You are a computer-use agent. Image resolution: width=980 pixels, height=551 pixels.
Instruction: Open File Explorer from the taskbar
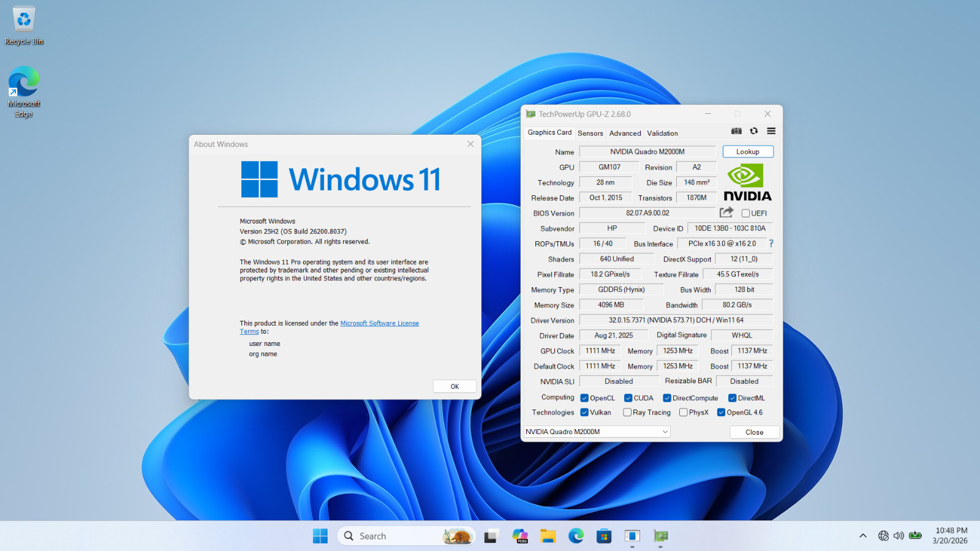[x=548, y=536]
